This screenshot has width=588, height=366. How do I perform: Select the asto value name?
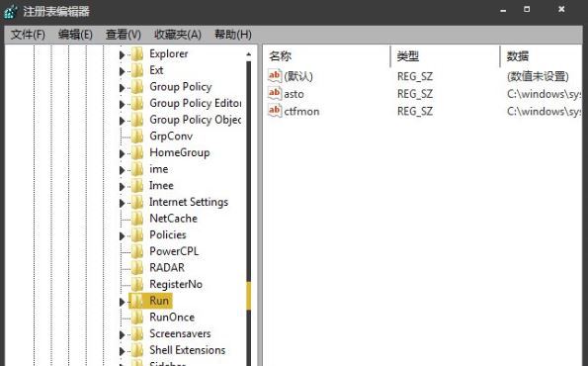point(294,94)
